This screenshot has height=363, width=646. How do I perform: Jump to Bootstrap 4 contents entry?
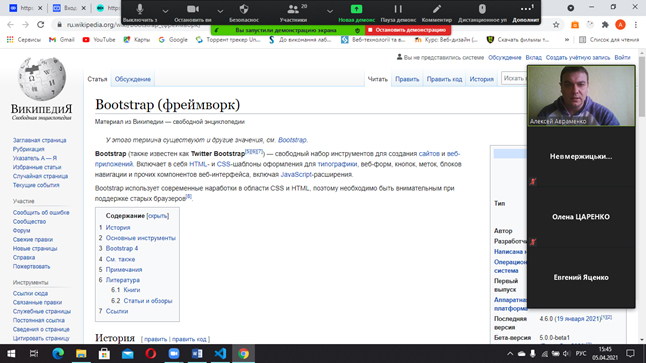[122, 248]
